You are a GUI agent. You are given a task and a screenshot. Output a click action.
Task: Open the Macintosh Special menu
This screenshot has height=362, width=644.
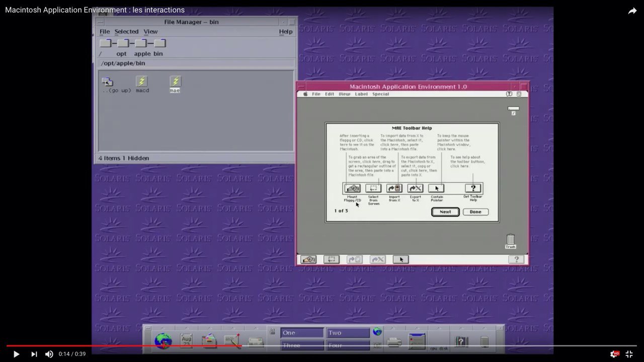(380, 94)
